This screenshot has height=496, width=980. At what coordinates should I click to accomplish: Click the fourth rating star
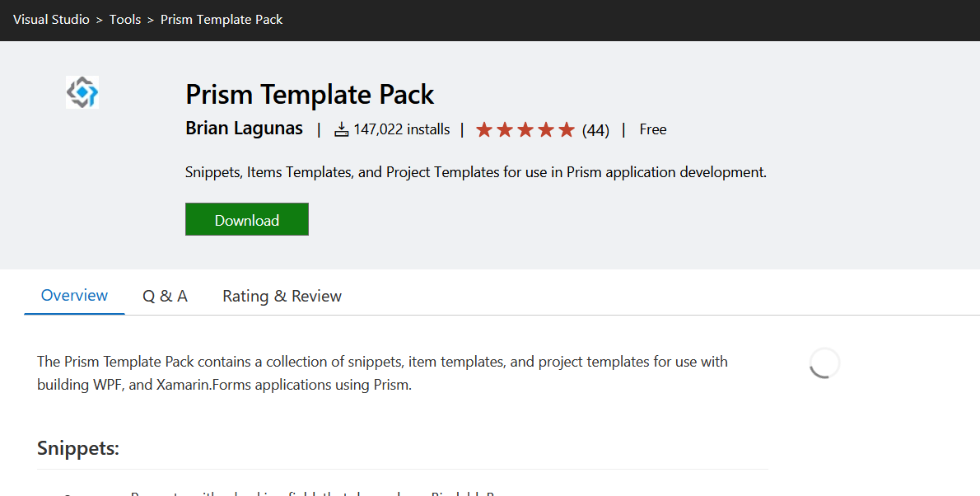click(x=546, y=129)
